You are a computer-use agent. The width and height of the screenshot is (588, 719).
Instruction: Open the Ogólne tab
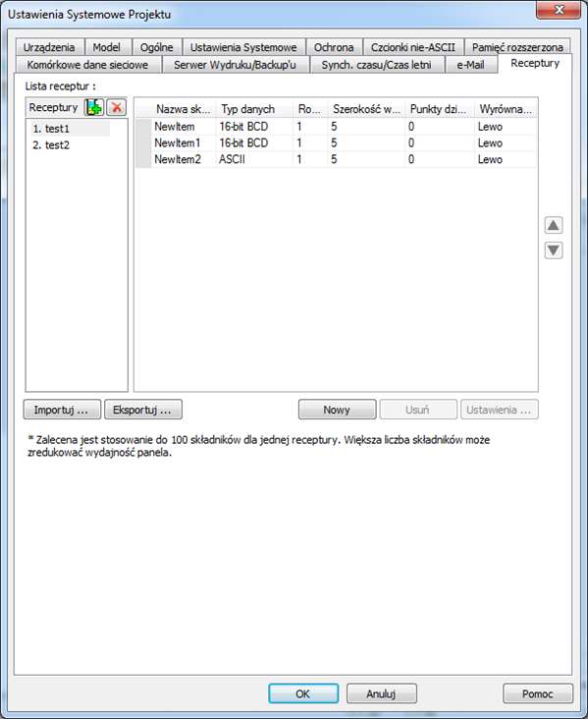coord(157,47)
